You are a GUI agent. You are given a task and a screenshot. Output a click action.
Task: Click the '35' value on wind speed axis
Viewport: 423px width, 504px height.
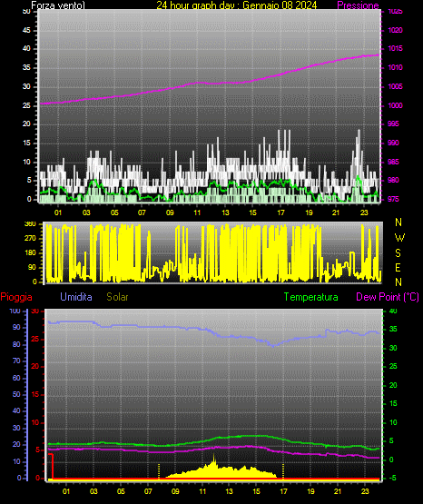coord(26,67)
